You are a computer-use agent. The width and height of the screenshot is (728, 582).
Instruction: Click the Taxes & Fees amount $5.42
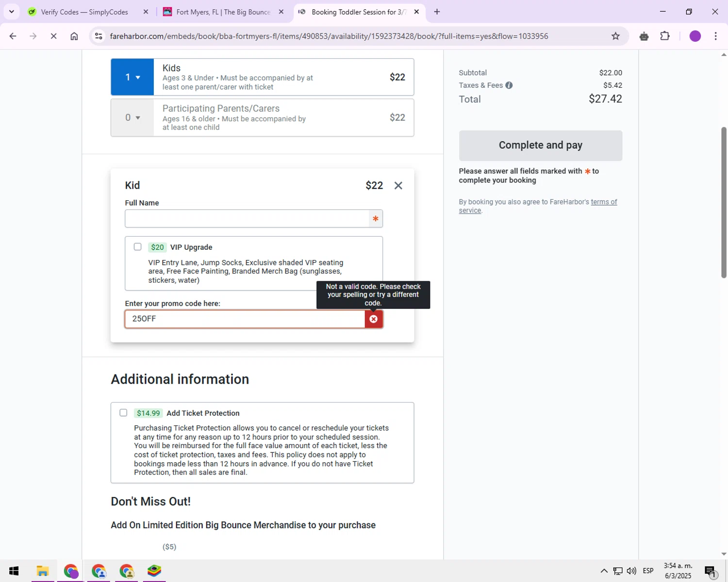(612, 85)
